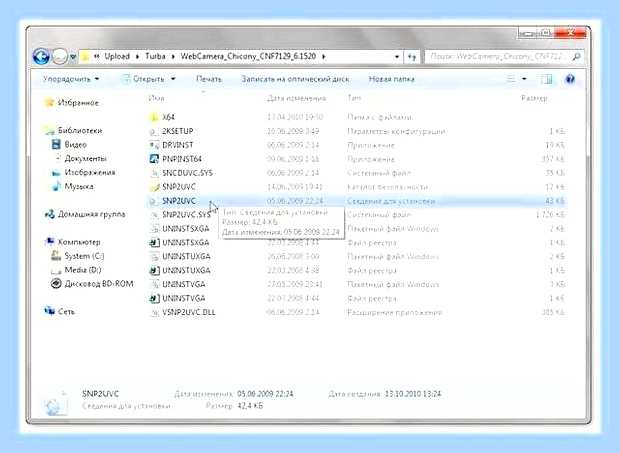620x453 pixels.
Task: Click the search magnifier icon
Action: tap(576, 57)
